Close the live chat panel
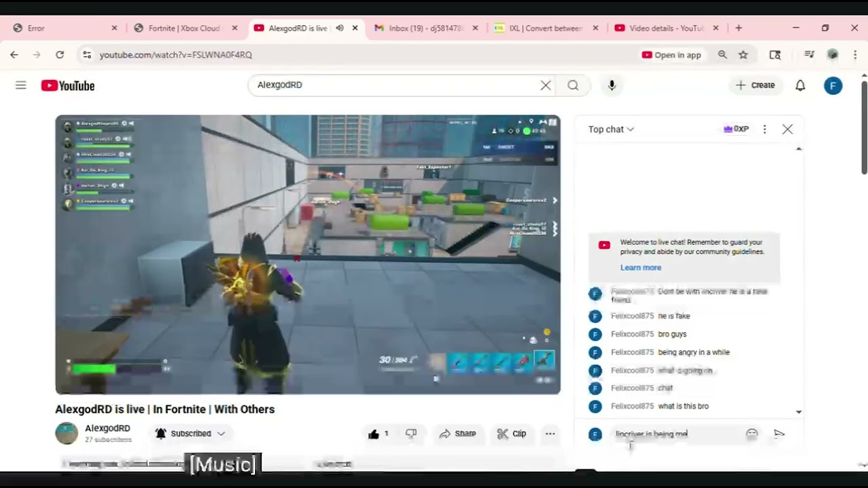 [x=787, y=129]
